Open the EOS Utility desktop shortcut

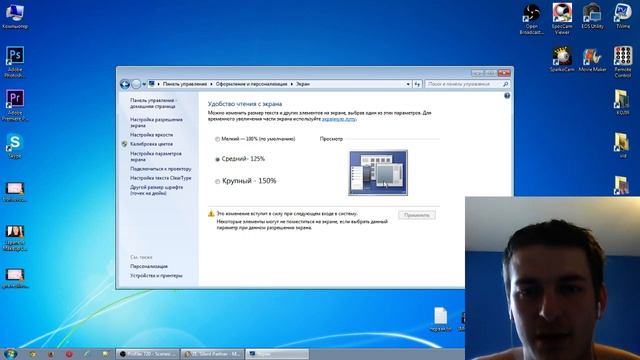point(592,16)
